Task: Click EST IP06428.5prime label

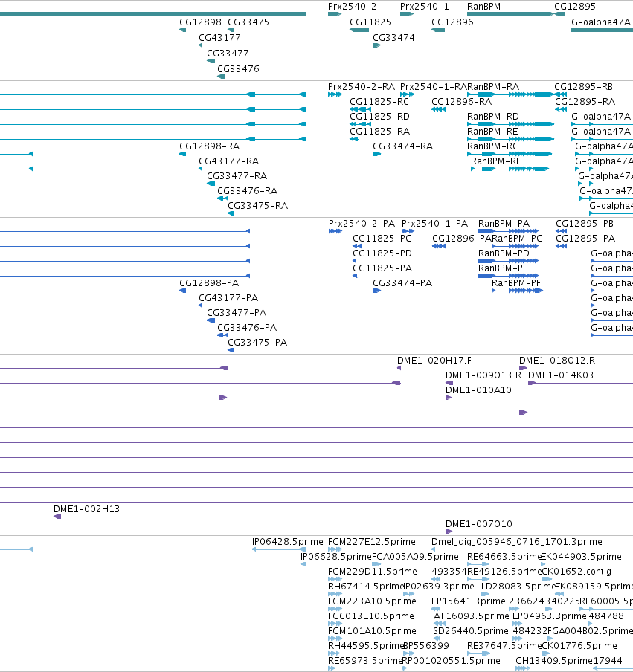Action: 287,542
